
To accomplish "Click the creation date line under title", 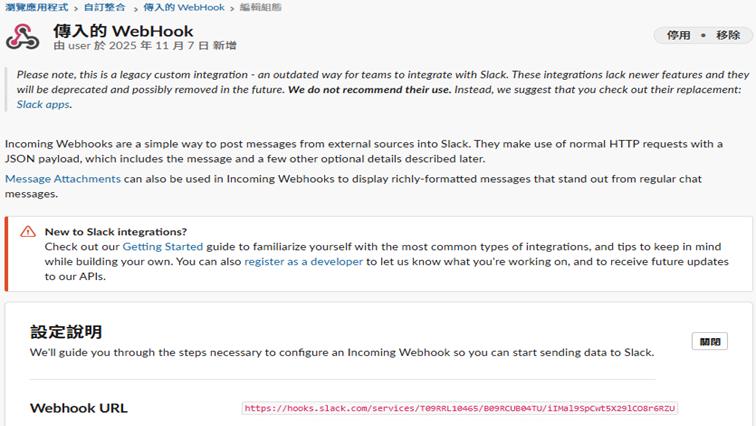I will 145,46.
